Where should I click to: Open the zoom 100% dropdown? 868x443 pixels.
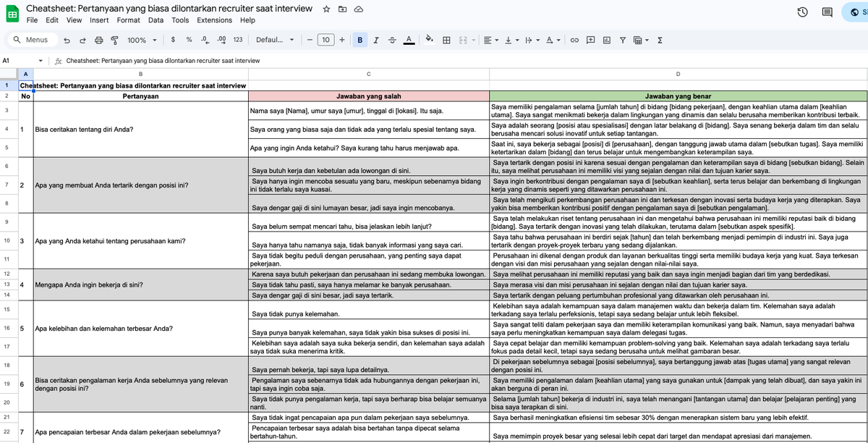tap(141, 41)
